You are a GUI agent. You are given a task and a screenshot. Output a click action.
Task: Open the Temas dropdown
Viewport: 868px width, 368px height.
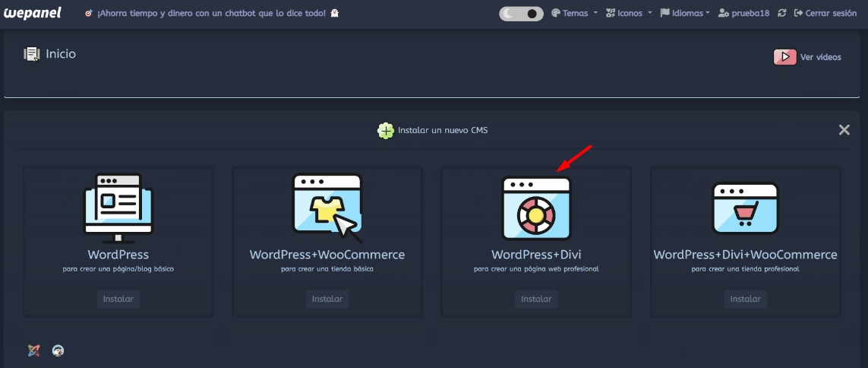click(x=575, y=13)
